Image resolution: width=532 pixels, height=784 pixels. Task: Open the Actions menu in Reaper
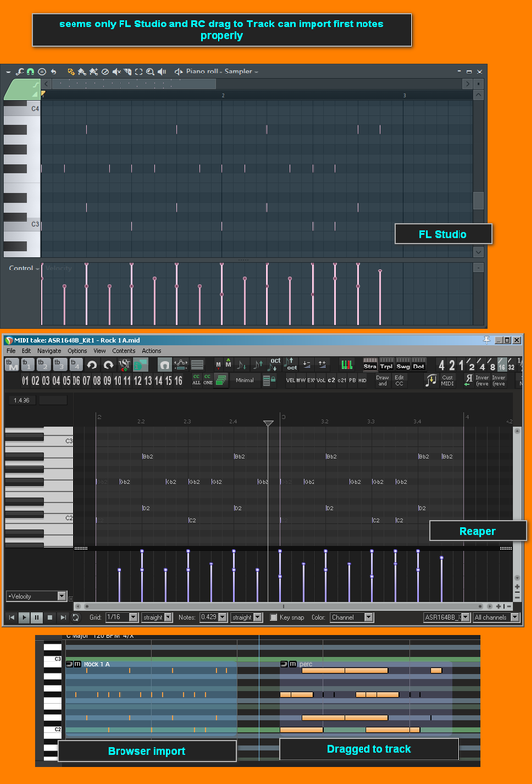tap(151, 351)
